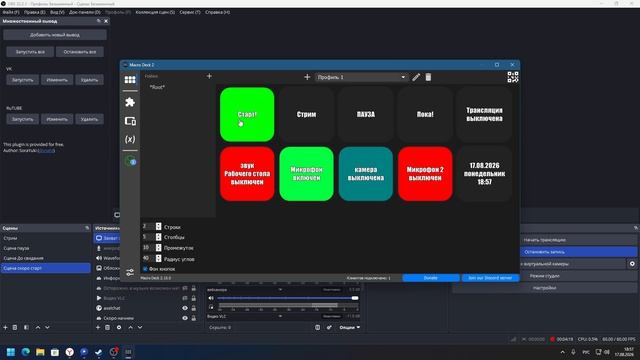Open the Macro Deck device manager icon
The height and width of the screenshot is (360, 640).
[130, 121]
